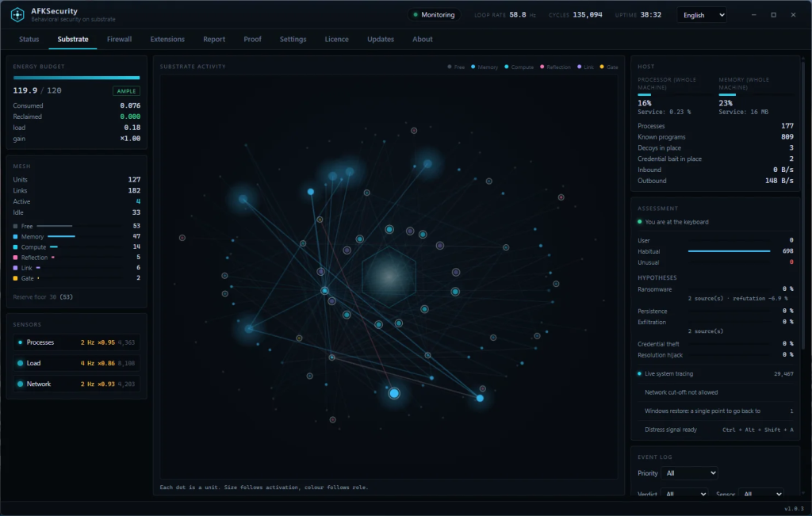Select the Report tab
The height and width of the screenshot is (516, 812).
[214, 40]
